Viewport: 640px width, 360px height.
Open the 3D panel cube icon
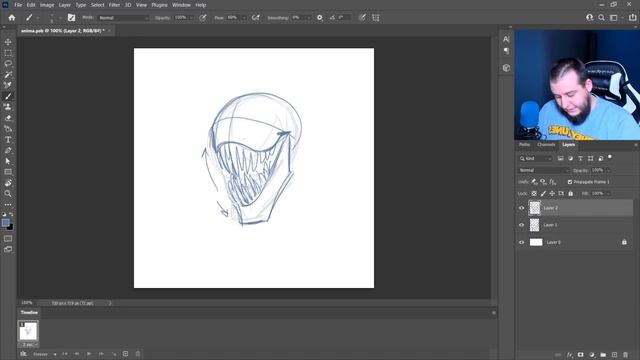tap(506, 68)
